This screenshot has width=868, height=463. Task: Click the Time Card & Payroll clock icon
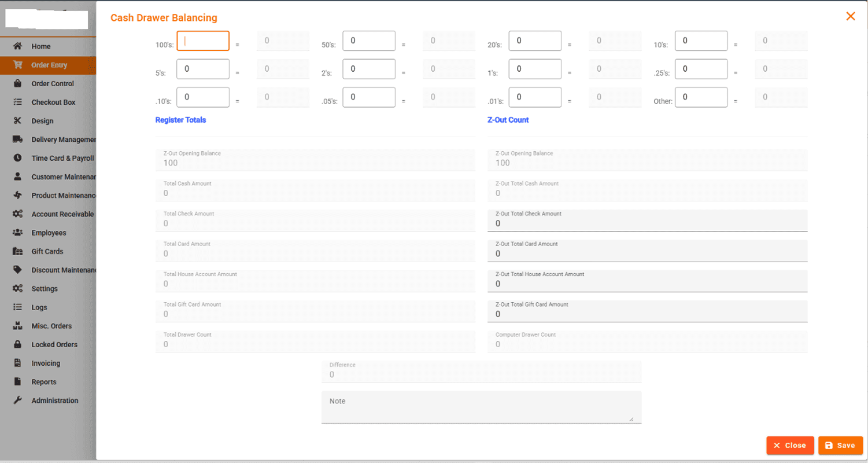coord(18,158)
